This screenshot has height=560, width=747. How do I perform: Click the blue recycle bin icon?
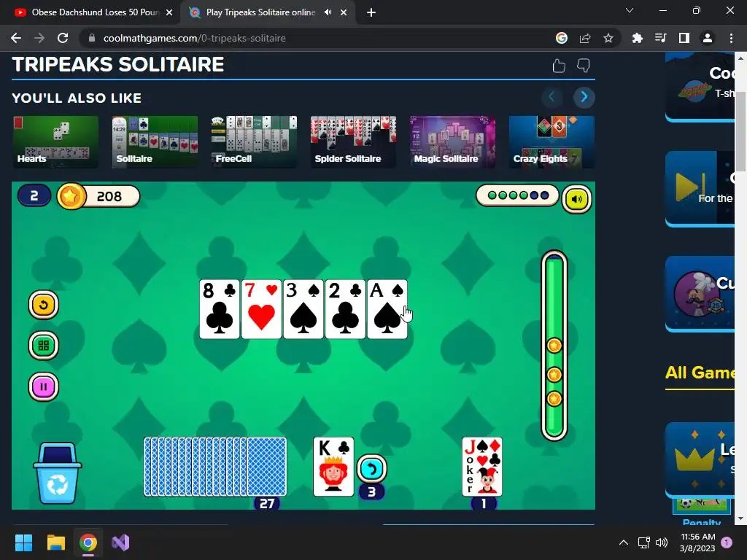pos(57,473)
